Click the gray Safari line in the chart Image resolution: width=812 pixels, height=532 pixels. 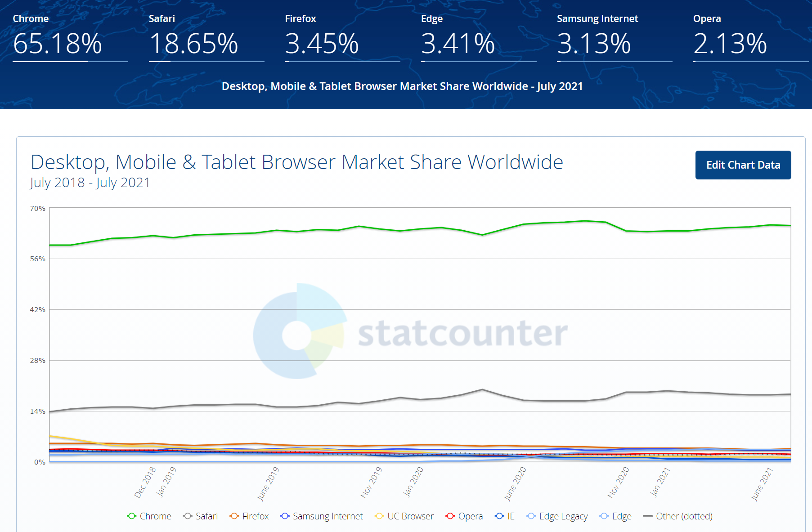[421, 399]
